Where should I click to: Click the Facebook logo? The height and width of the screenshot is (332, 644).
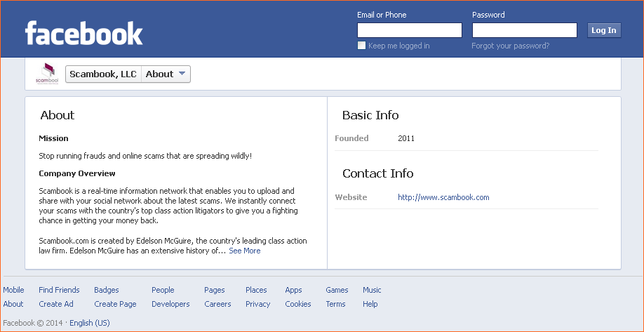click(x=83, y=33)
